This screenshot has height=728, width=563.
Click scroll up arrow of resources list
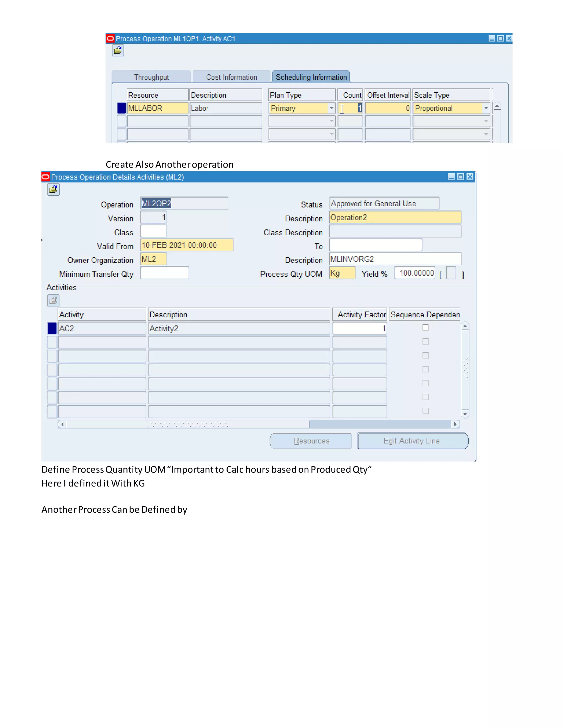tap(497, 107)
